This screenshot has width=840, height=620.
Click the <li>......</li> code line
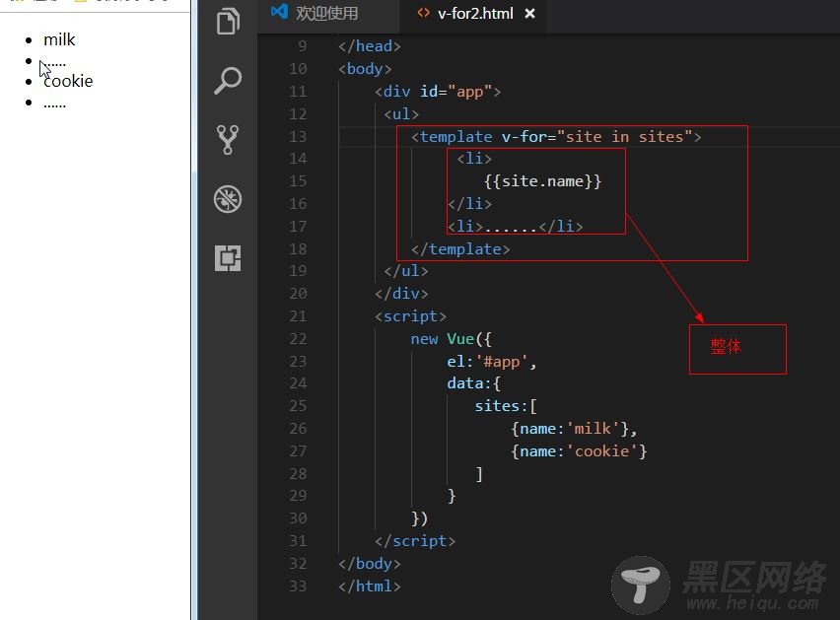click(515, 227)
